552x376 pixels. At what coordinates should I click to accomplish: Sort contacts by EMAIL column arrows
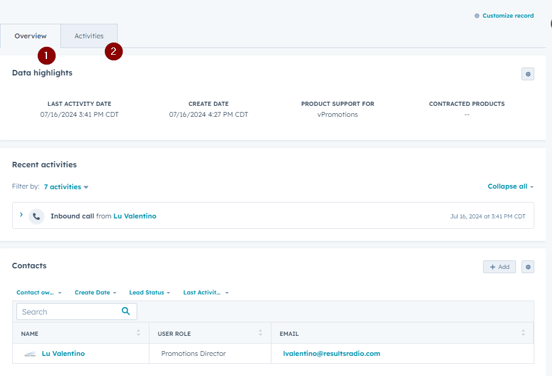pos(523,333)
